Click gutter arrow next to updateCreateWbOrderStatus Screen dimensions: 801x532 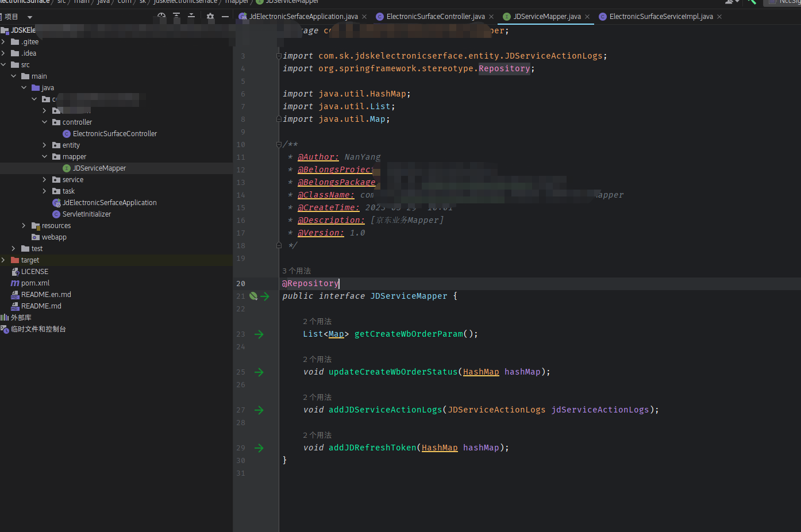259,372
